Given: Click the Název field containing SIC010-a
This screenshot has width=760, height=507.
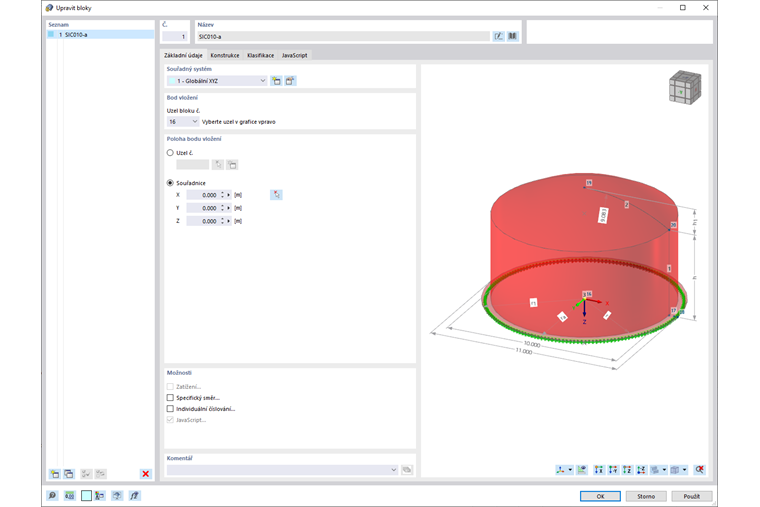Looking at the screenshot, I should [343, 36].
